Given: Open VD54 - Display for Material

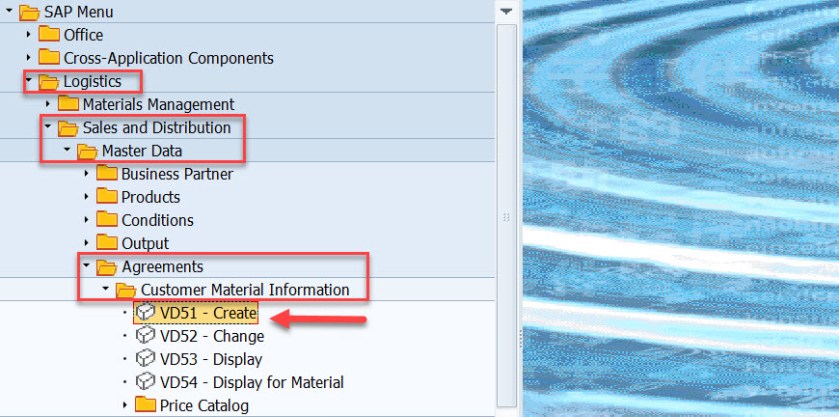Looking at the screenshot, I should [251, 382].
